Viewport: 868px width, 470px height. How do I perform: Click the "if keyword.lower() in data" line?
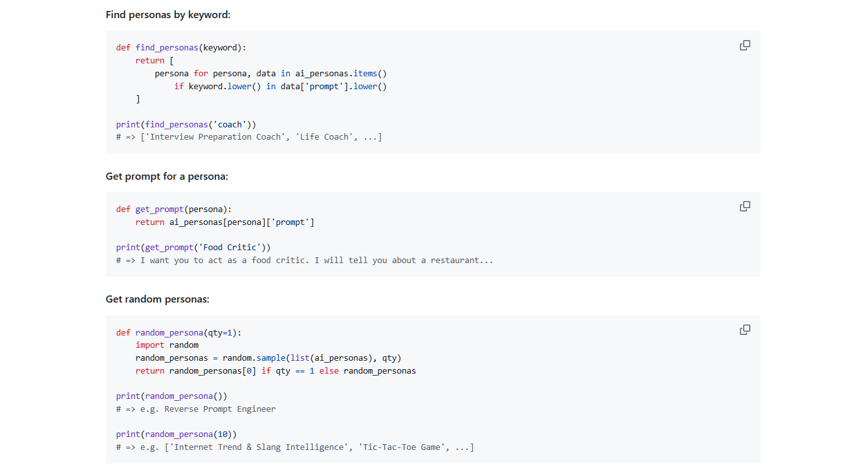point(280,86)
